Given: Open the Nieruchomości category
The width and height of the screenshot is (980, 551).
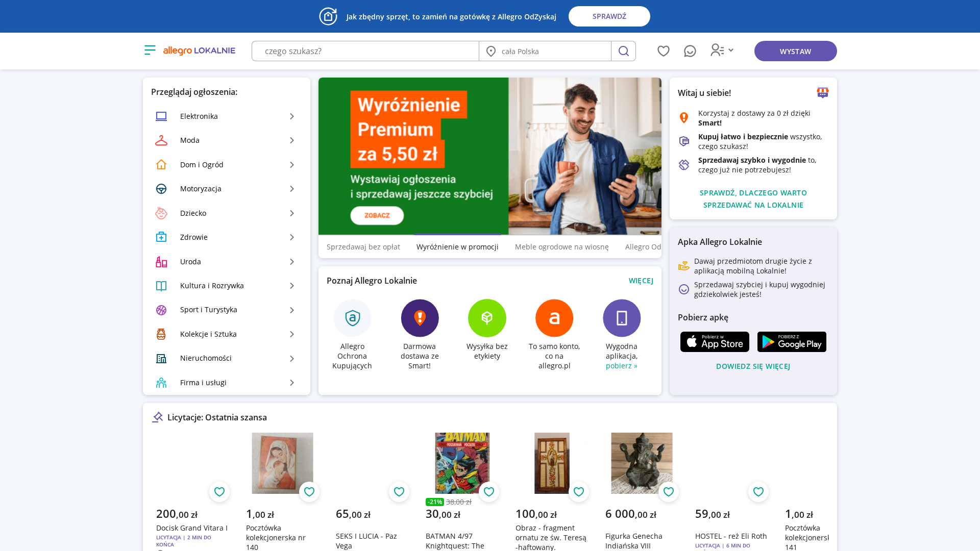Looking at the screenshot, I should click(x=226, y=358).
